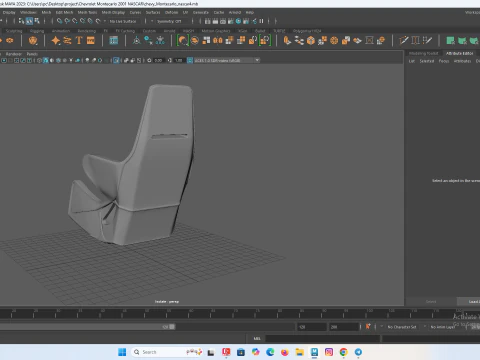
Task: Click the blue sphere render icon in status line
Action: 238,21
